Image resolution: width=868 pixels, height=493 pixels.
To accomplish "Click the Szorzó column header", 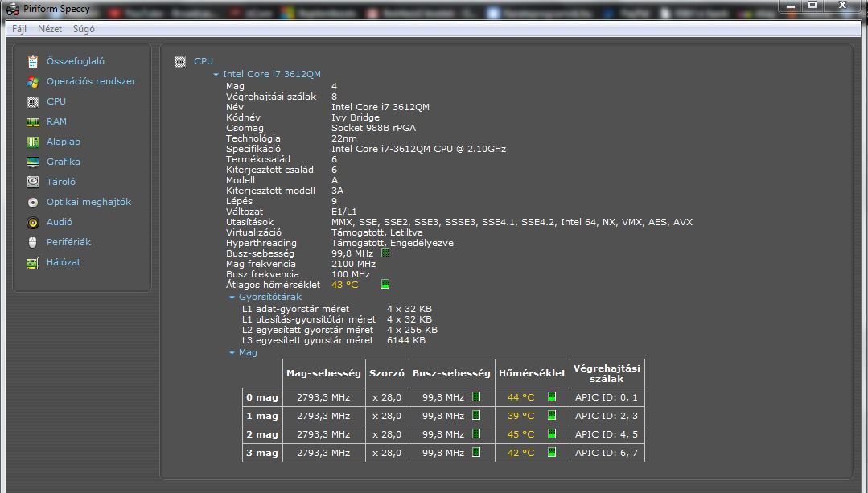I will click(387, 373).
